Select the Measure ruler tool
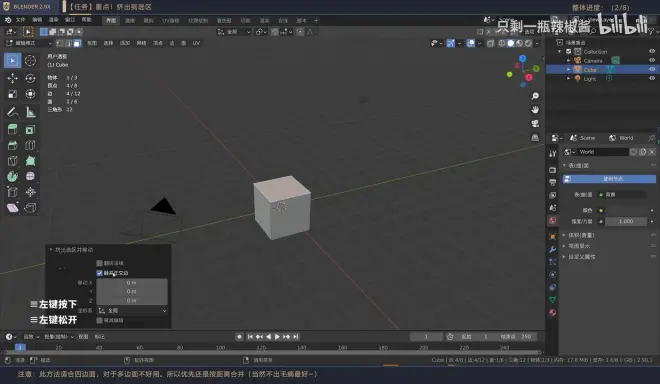This screenshot has width=660, height=384. click(30, 112)
